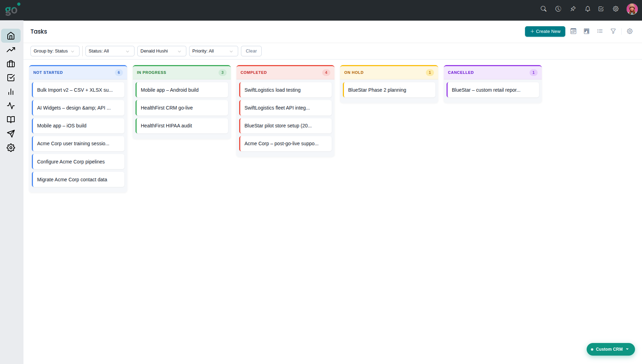Open Migrate Acme Corp contact data card

(x=78, y=180)
